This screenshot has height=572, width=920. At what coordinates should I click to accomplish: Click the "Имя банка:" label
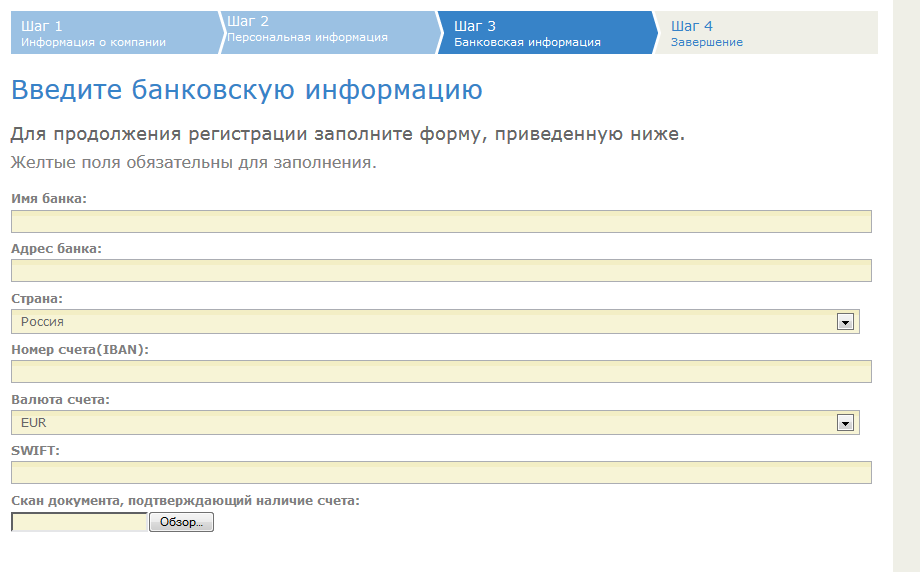(49, 198)
